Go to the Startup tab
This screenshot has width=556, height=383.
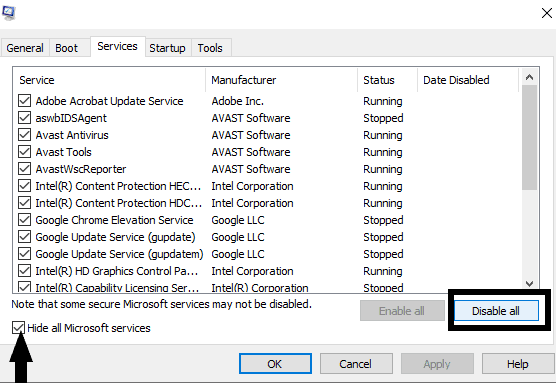click(x=167, y=48)
